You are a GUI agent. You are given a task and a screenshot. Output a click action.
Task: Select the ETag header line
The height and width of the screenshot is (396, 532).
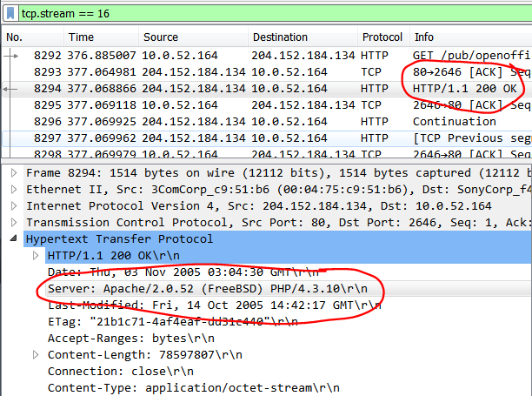coord(173,322)
